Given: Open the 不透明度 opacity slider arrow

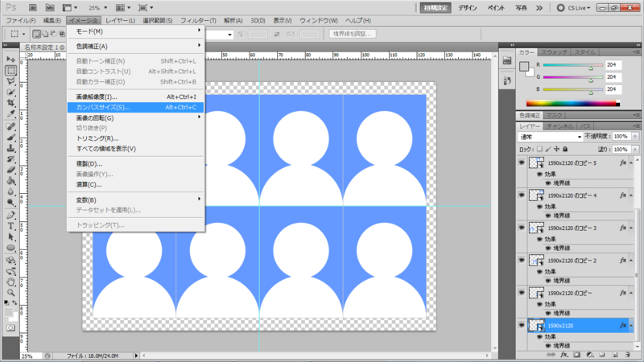Looking at the screenshot, I should 635,136.
